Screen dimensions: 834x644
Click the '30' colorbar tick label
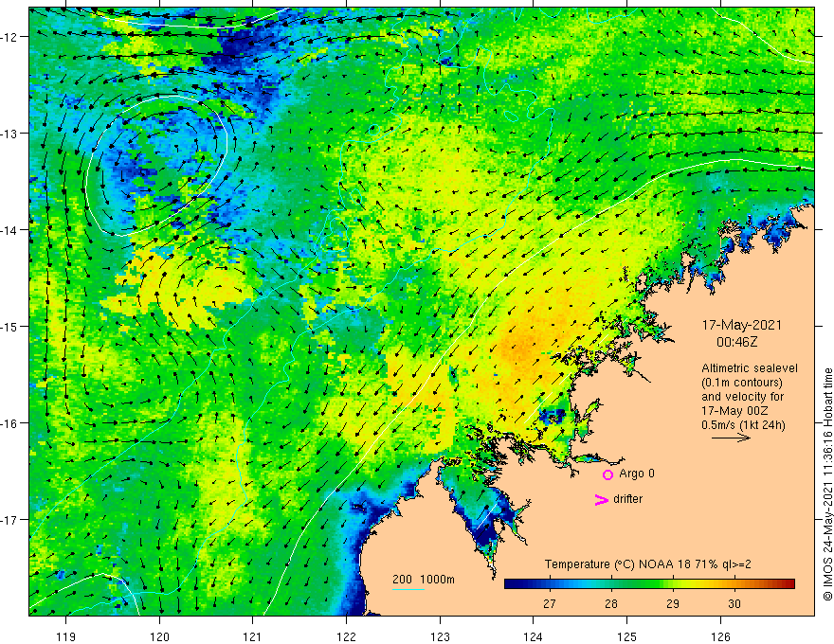tap(734, 603)
